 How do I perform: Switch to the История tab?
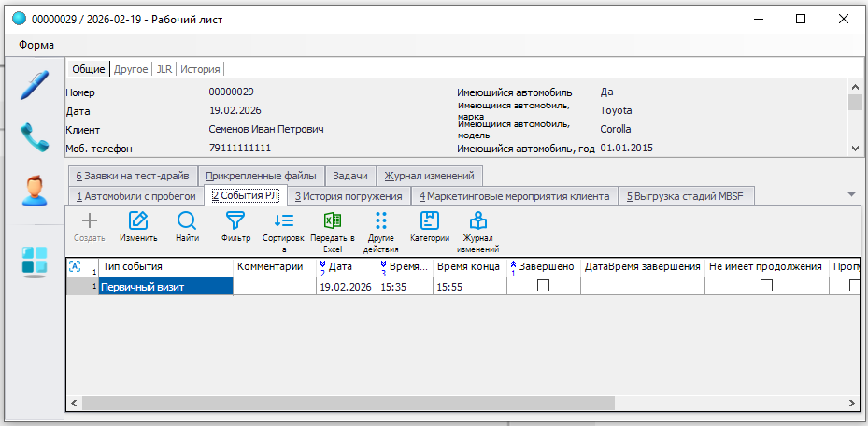coord(200,69)
